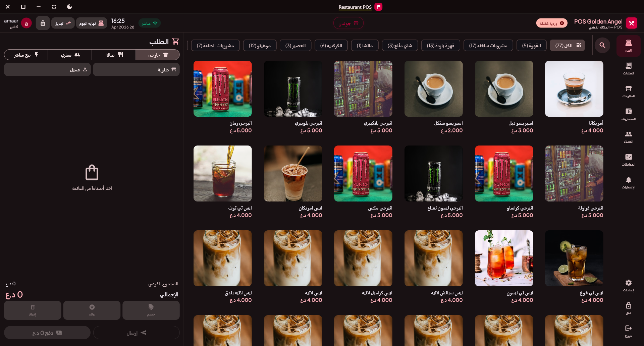Click the Restaurant POS title icon

(378, 7)
